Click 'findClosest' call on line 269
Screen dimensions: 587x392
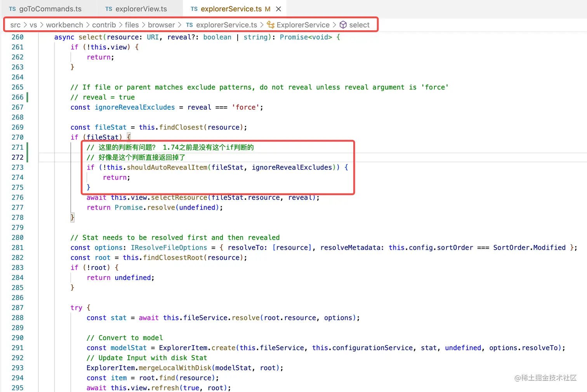(181, 127)
